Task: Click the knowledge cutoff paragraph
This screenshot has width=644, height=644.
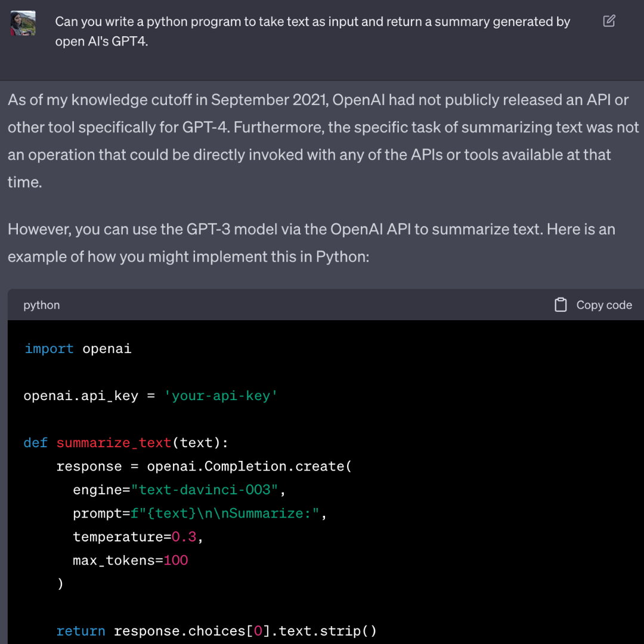Action: tap(298, 141)
